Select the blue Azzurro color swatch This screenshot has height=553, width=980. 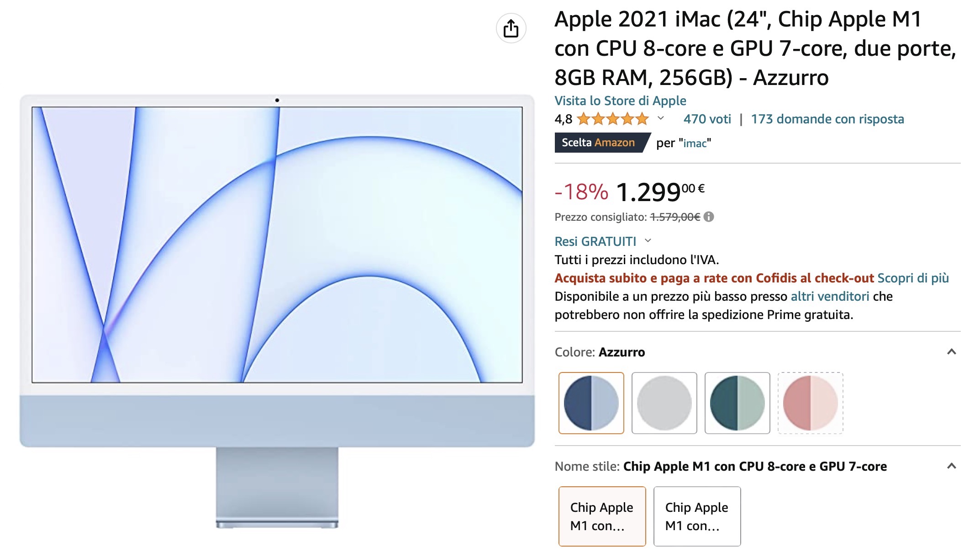coord(591,403)
